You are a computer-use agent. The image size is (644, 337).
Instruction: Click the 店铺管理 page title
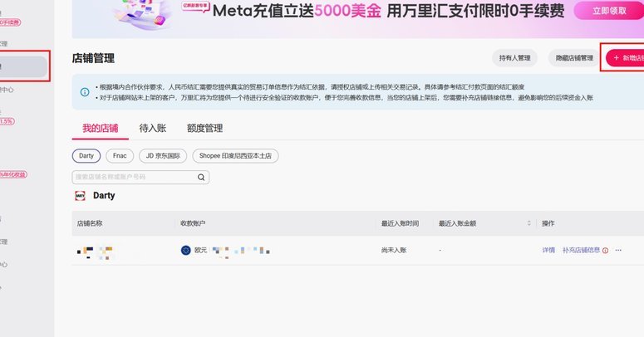[x=93, y=58]
